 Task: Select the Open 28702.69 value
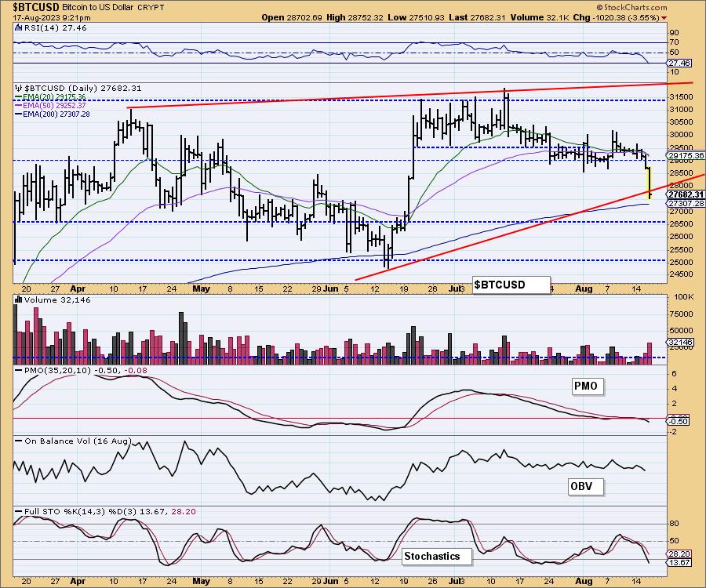tap(292, 17)
